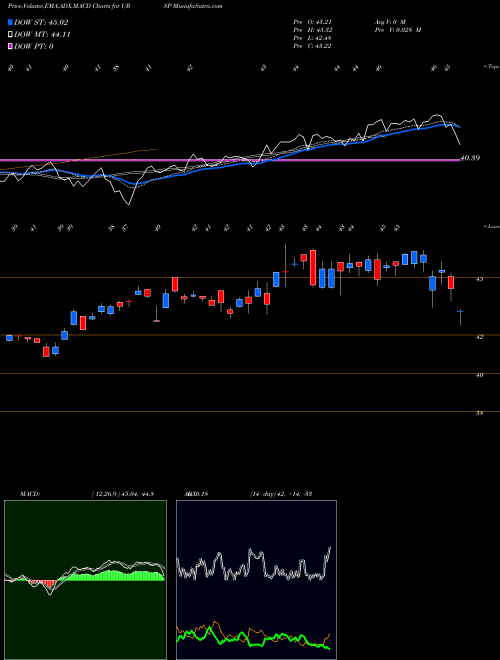Screen dimensions: 500x660
Task: Select the 'DOW MT: 44.11' legend text
Action: [43, 35]
